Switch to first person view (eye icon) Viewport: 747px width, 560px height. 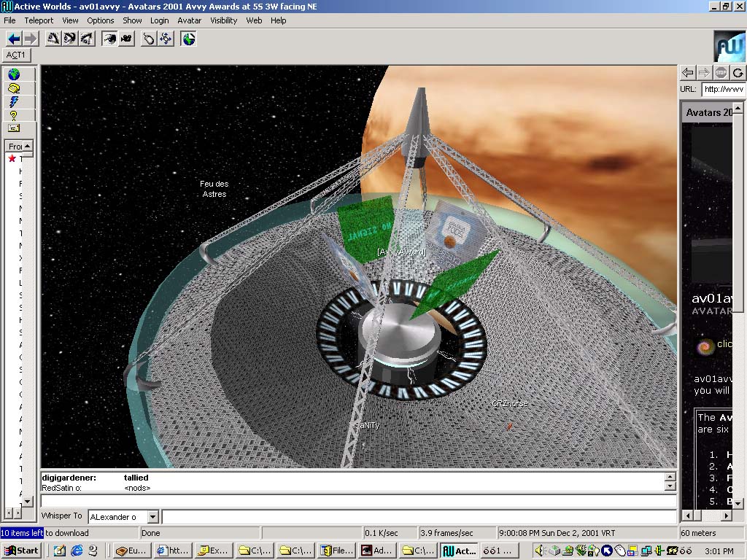(x=109, y=39)
